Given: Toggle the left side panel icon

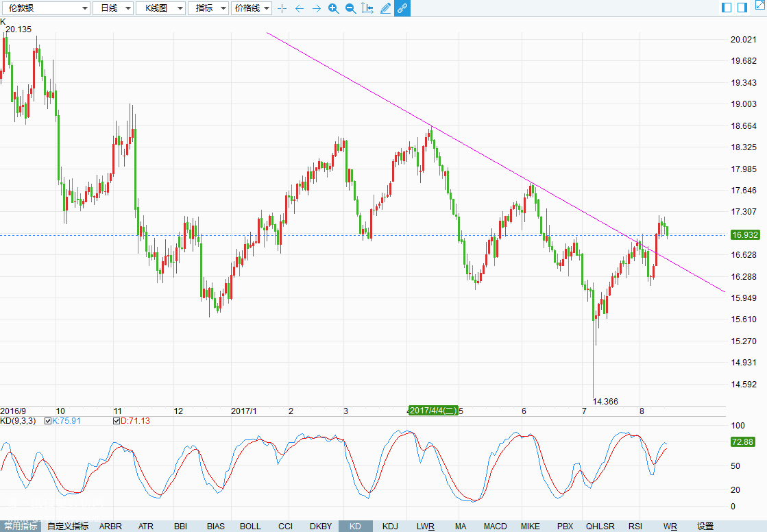Looking at the screenshot, I should point(727,8).
